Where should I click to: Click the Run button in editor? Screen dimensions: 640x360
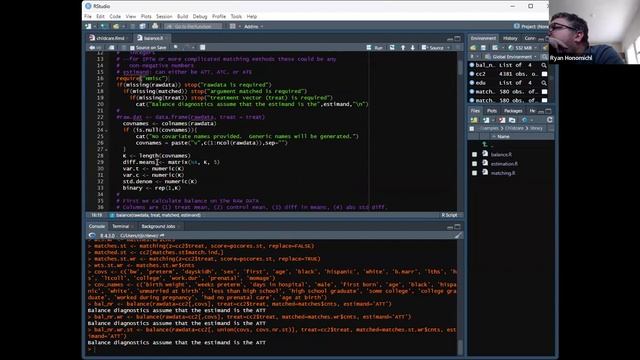coord(375,48)
